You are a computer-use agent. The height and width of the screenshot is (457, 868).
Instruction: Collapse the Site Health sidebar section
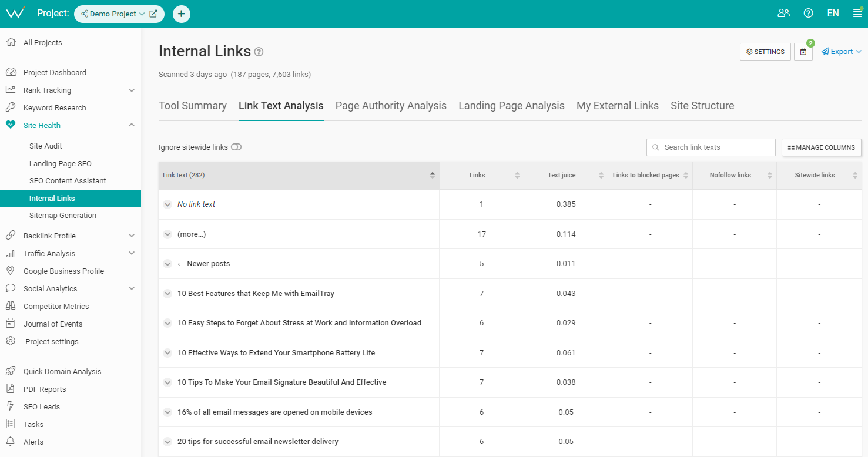coord(132,125)
